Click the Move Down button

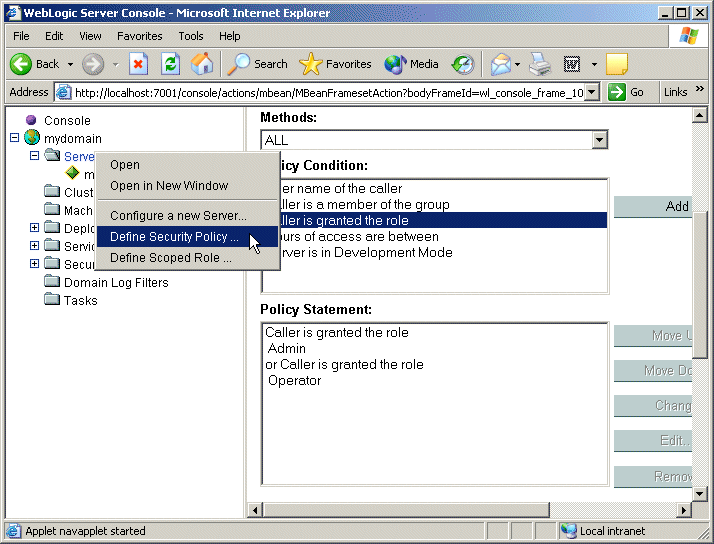point(653,371)
